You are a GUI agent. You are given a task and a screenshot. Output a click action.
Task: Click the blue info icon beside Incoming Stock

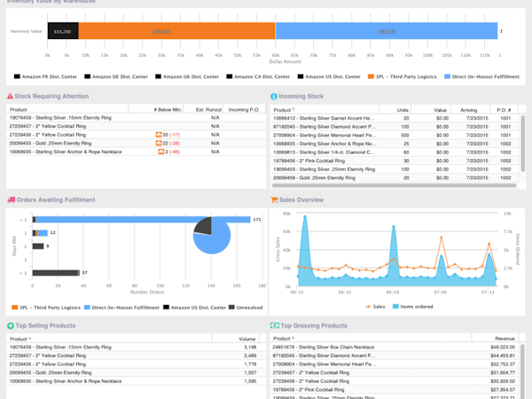274,97
